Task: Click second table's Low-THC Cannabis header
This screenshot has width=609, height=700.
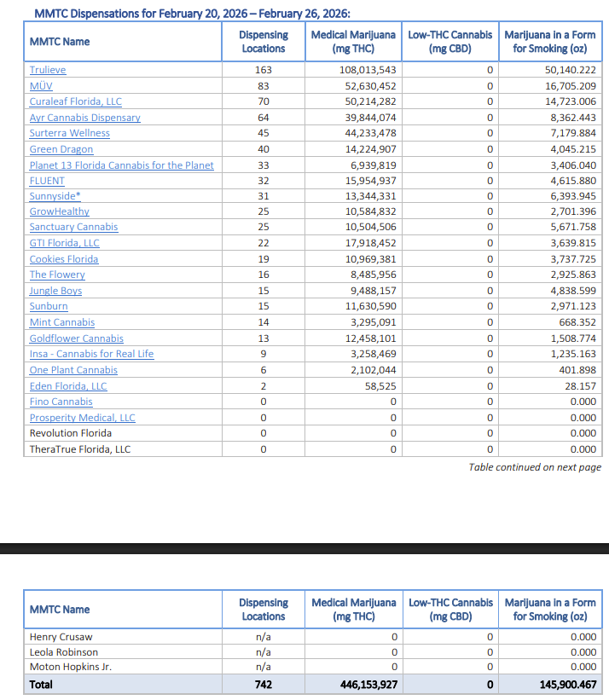Action: (450, 610)
